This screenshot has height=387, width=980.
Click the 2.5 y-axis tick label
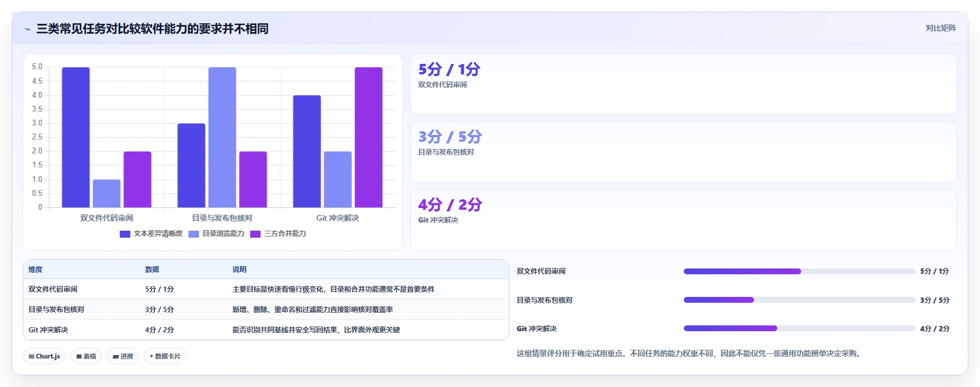click(x=37, y=137)
